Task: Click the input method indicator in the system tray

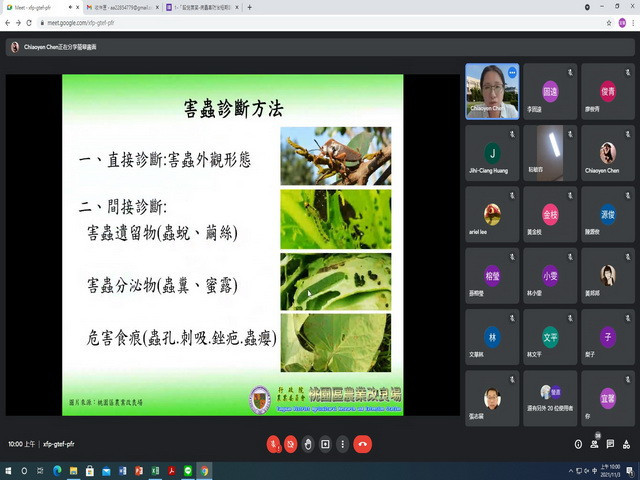Action: [594, 471]
